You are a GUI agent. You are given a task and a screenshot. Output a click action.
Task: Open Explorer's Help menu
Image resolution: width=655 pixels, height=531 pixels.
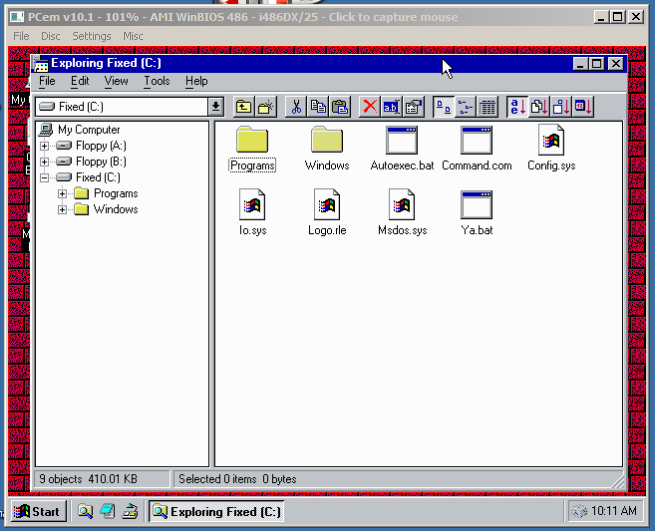point(196,81)
